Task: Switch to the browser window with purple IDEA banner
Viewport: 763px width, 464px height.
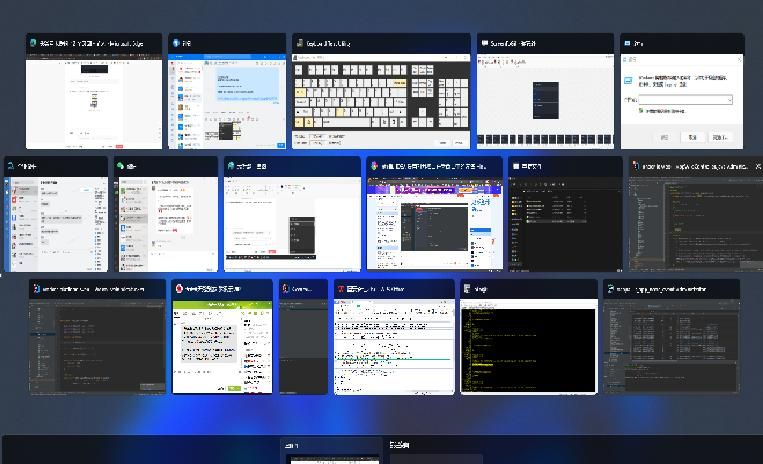Action: pos(434,214)
